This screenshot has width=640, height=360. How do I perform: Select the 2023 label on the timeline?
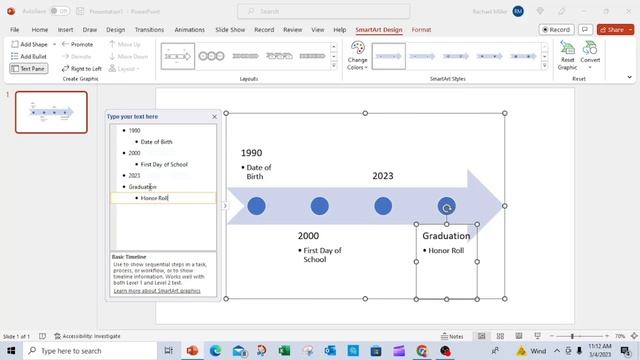pyautogui.click(x=383, y=176)
